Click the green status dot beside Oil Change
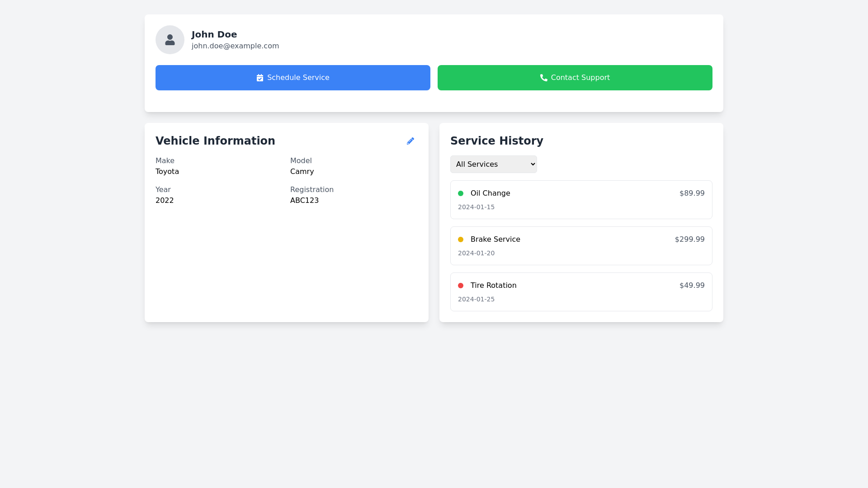Viewport: 868px width, 488px height. 461,193
